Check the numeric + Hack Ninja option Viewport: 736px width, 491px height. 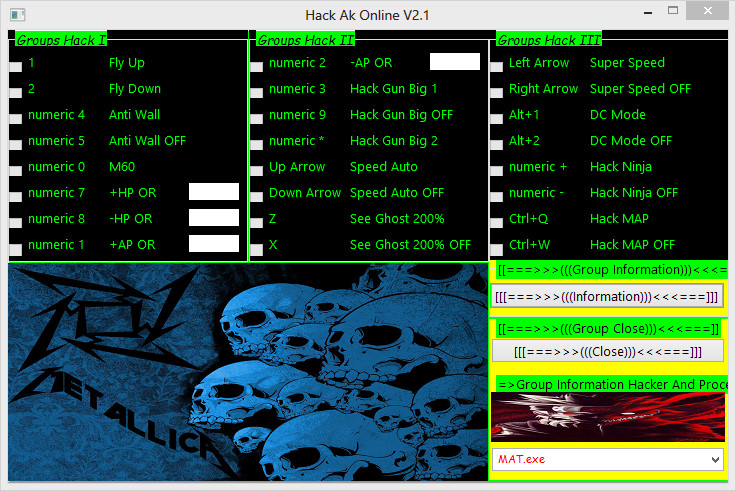tap(497, 170)
